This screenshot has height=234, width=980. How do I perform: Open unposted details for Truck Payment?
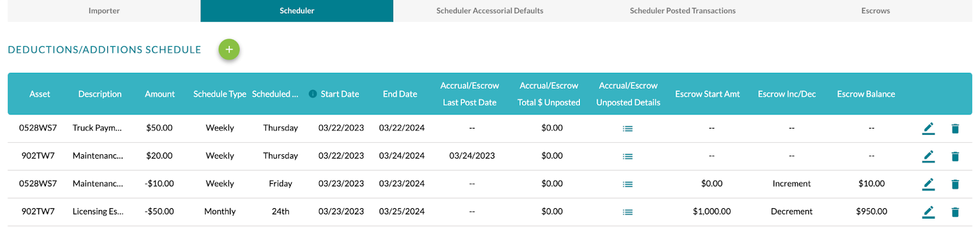pos(628,129)
